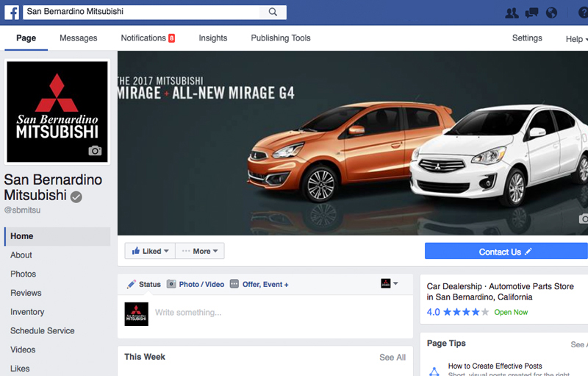
Task: Click the thumbs-up icon on Liked
Action: pos(136,251)
